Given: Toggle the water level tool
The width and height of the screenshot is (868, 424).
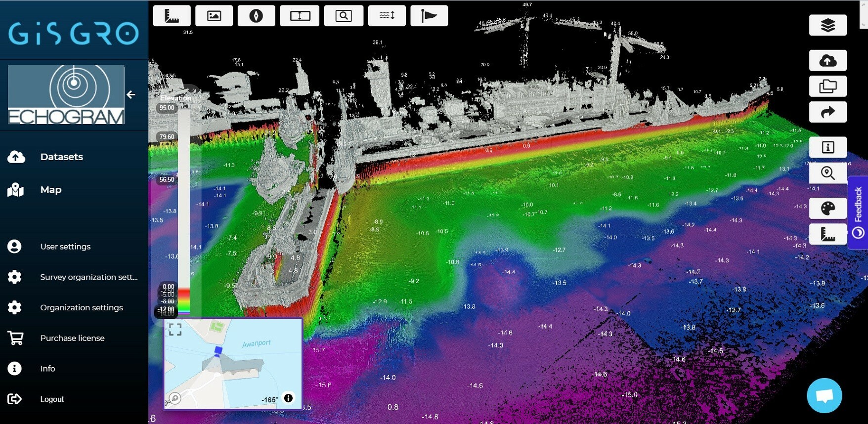Looking at the screenshot, I should tap(387, 16).
